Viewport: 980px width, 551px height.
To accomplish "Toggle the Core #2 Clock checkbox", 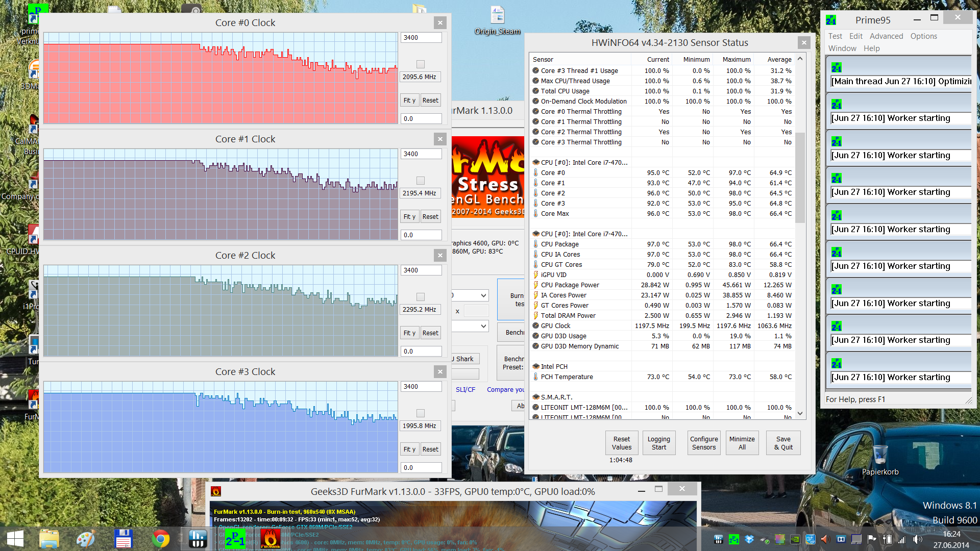I will [x=420, y=297].
